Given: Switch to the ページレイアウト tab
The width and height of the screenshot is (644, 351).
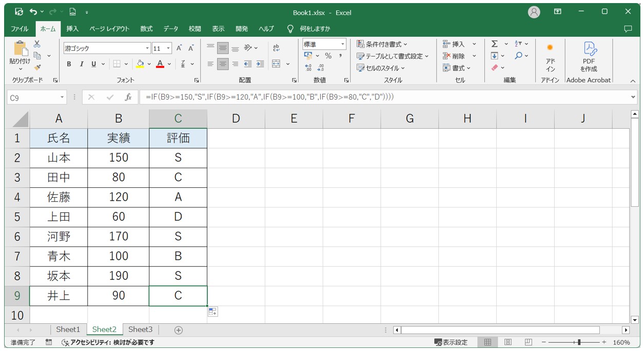Looking at the screenshot, I should pyautogui.click(x=109, y=29).
